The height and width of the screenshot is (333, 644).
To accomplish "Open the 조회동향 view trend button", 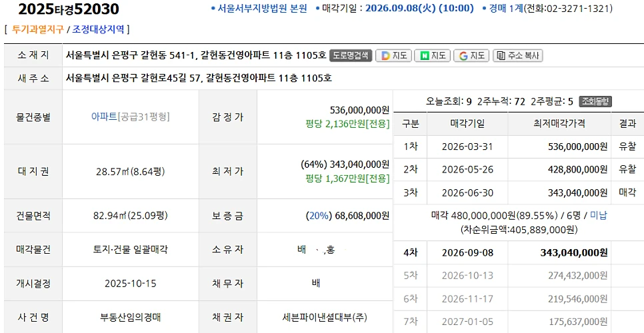I will coord(595,101).
